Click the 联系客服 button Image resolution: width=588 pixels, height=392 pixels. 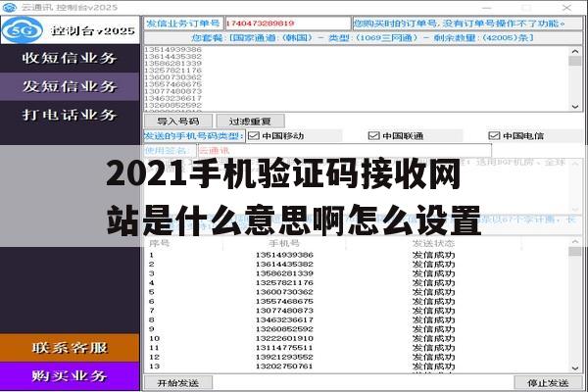[70, 348]
